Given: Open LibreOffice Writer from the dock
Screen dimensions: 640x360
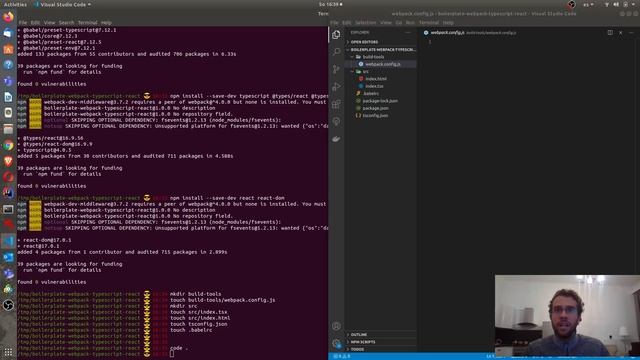Looking at the screenshot, I should pyautogui.click(x=8, y=97).
